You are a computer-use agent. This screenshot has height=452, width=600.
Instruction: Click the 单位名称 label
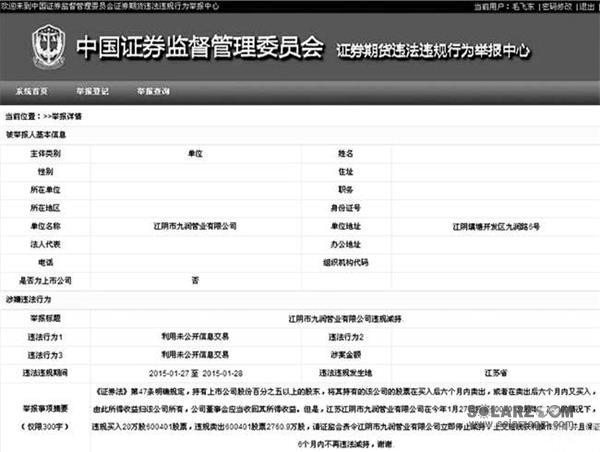pos(46,226)
